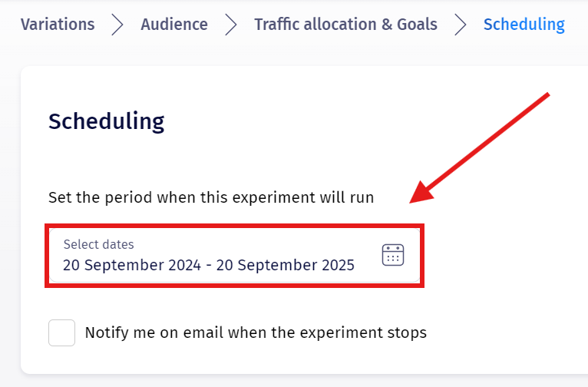588x387 pixels.
Task: Click the Scheduling section heading
Action: click(x=106, y=121)
